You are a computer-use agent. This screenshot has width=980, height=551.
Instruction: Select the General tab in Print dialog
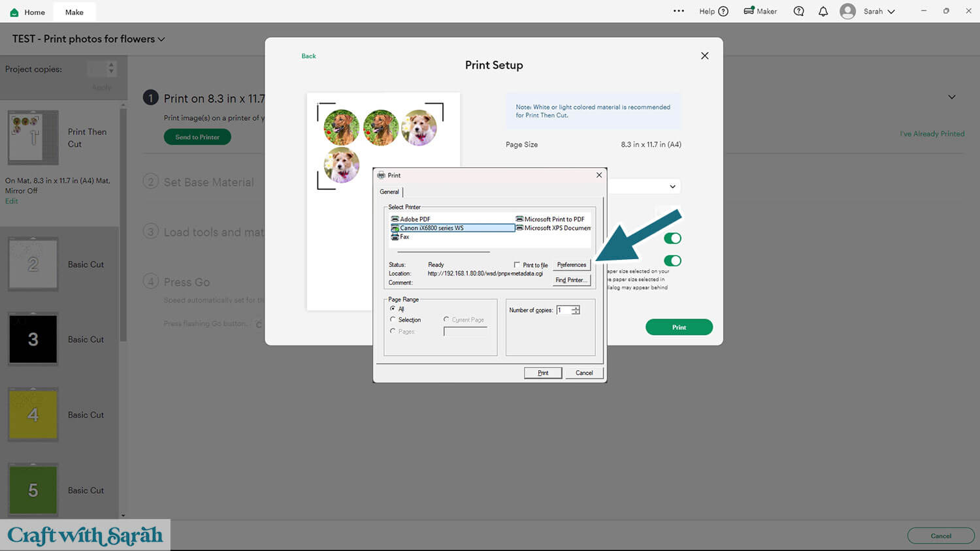coord(389,192)
